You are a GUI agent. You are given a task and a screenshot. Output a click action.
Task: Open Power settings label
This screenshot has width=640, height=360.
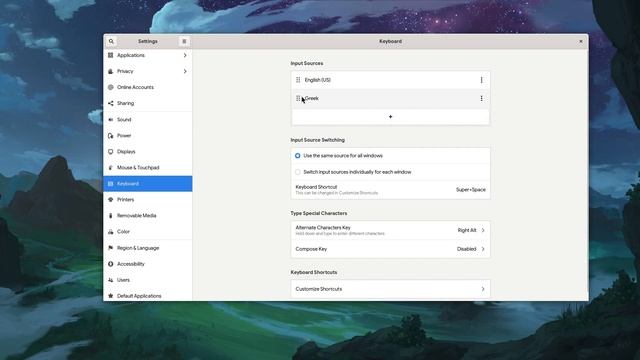click(x=124, y=136)
